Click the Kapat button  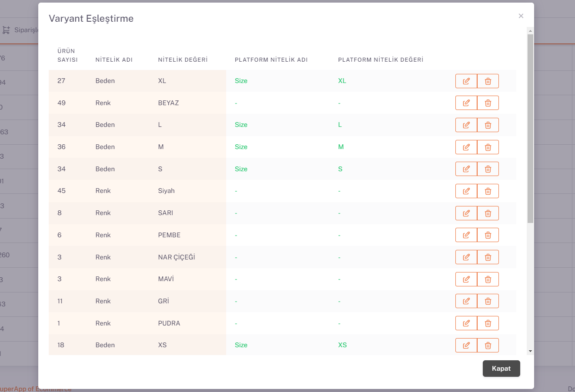(x=501, y=369)
